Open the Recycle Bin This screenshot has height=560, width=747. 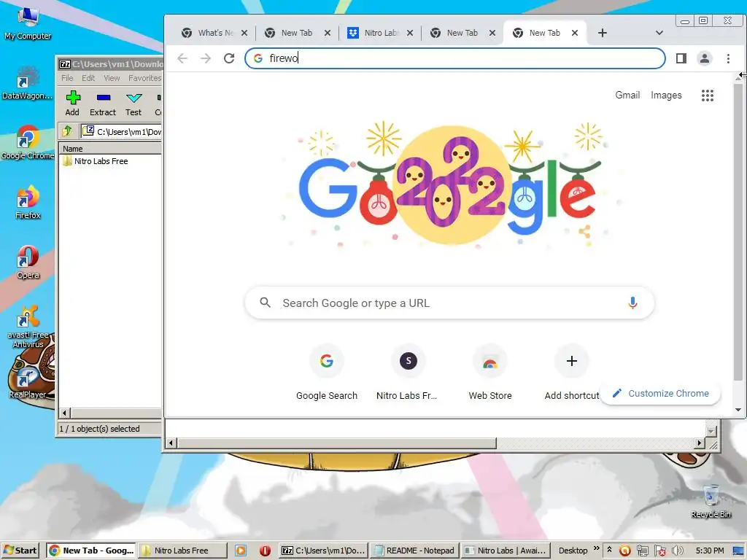coord(711,502)
